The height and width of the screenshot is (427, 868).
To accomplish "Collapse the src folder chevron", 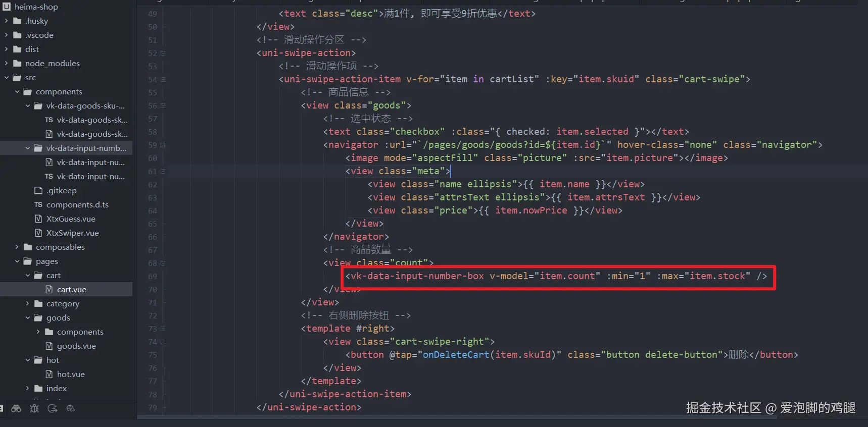I will pyautogui.click(x=6, y=77).
